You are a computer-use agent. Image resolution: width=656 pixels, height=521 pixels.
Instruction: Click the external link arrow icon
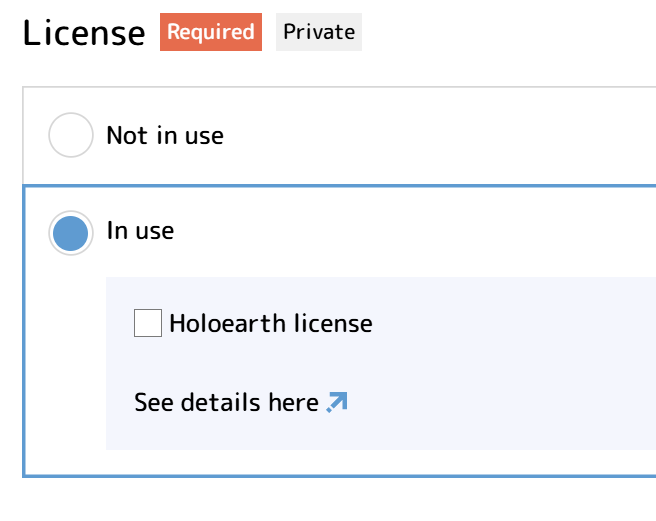click(x=337, y=402)
